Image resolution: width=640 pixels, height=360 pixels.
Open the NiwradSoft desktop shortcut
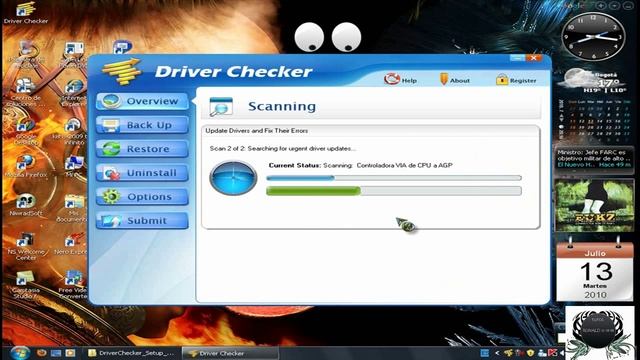tap(25, 204)
